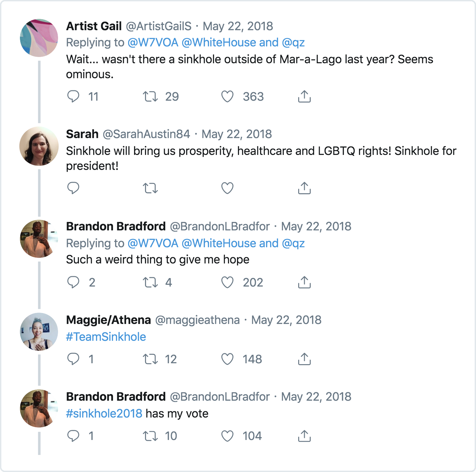
Task: Click Artist Gail's display name
Action: pos(94,26)
